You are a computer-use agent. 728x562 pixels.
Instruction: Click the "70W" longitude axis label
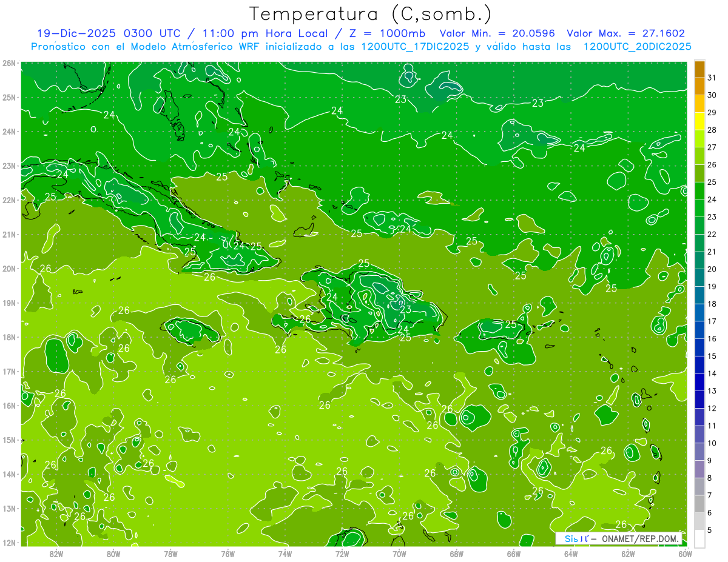pyautogui.click(x=399, y=554)
